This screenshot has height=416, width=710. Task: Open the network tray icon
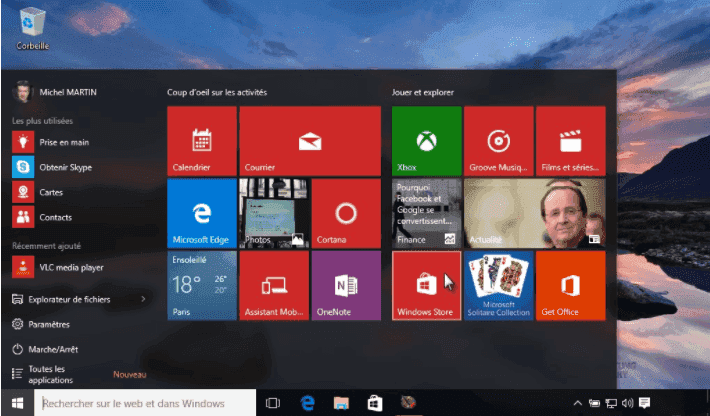pos(611,403)
